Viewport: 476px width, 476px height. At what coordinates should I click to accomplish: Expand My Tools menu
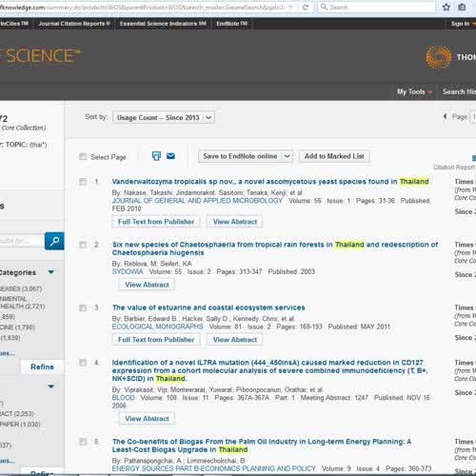click(x=414, y=91)
